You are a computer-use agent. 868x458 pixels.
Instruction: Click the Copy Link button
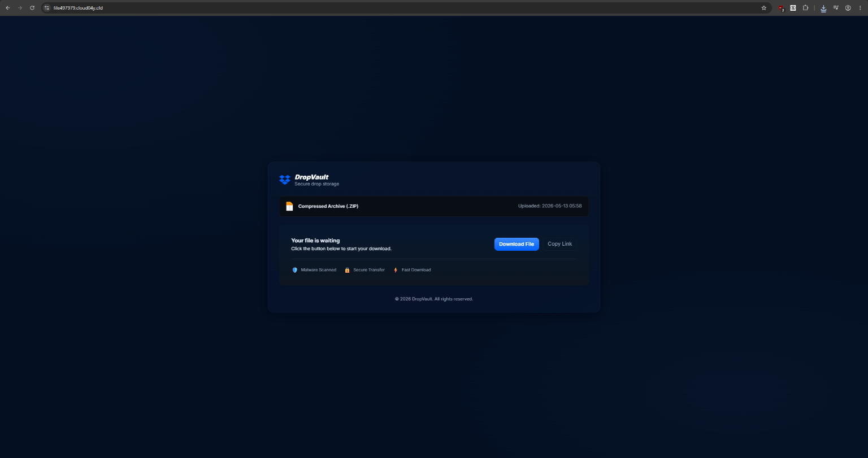(x=559, y=244)
